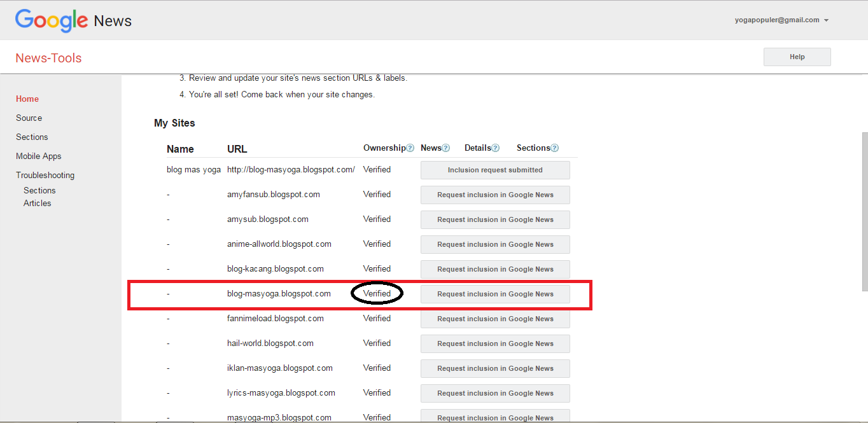Click the amysub.blogspot.com URL text
Image resolution: width=868 pixels, height=423 pixels.
268,219
